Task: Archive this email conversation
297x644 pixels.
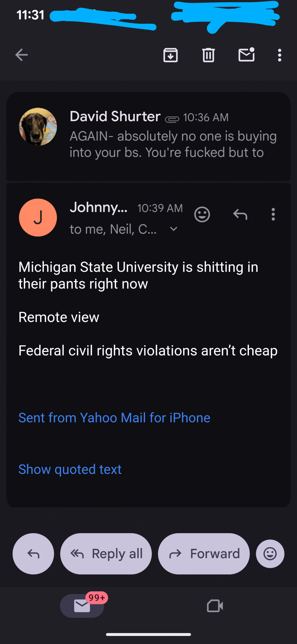Action: click(x=171, y=55)
